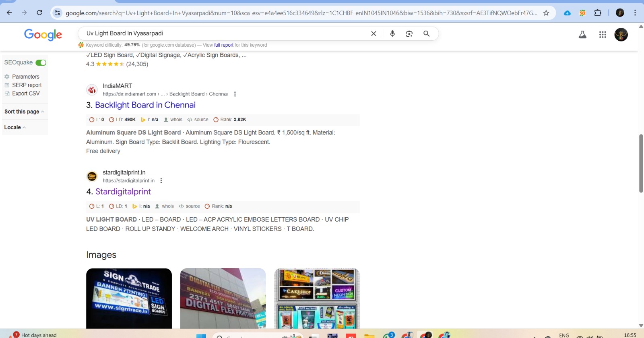Open the SERP report menu item
Screen dimensions: 644x338
(27, 85)
